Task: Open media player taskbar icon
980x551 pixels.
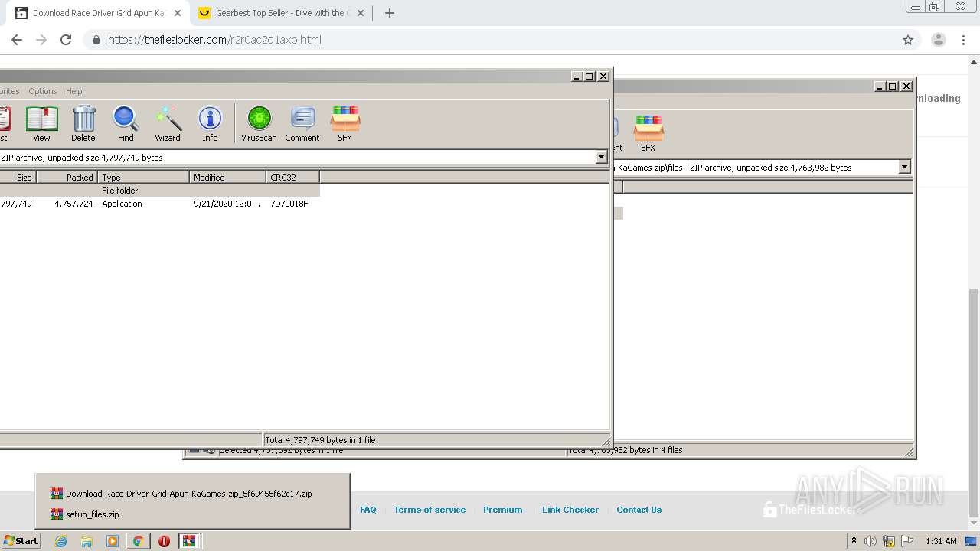Action: pos(113,541)
